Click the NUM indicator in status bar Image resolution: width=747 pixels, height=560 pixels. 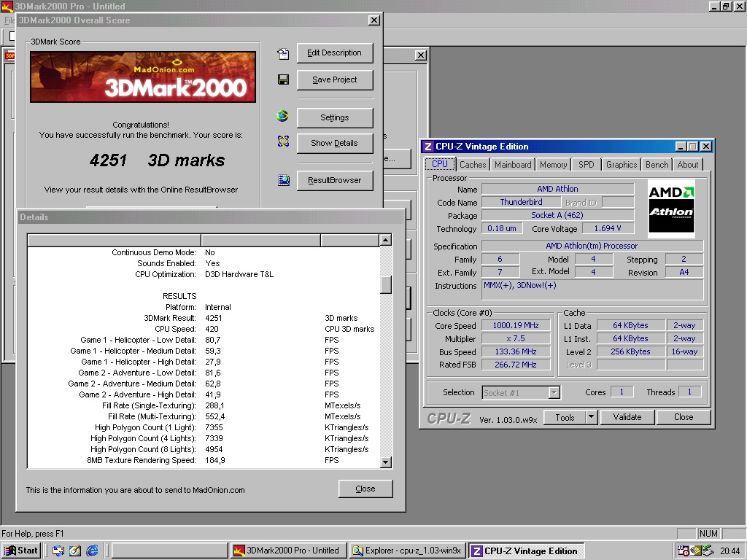click(x=708, y=533)
